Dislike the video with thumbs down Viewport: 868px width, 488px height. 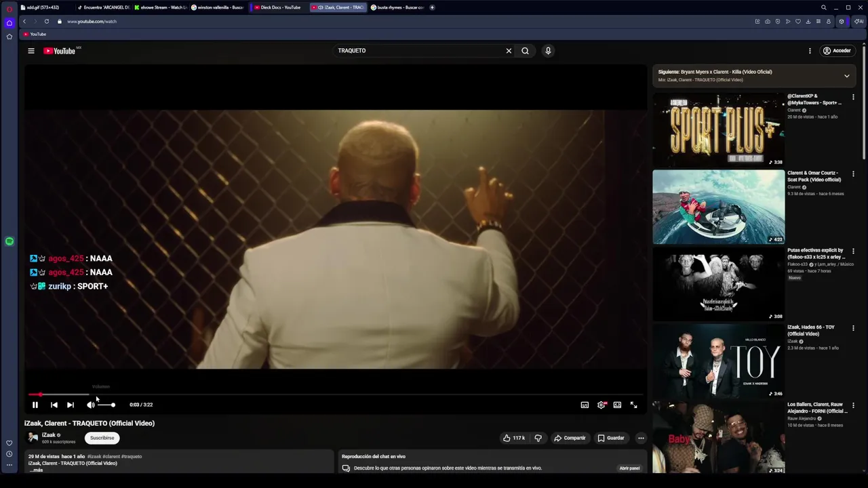[538, 438]
